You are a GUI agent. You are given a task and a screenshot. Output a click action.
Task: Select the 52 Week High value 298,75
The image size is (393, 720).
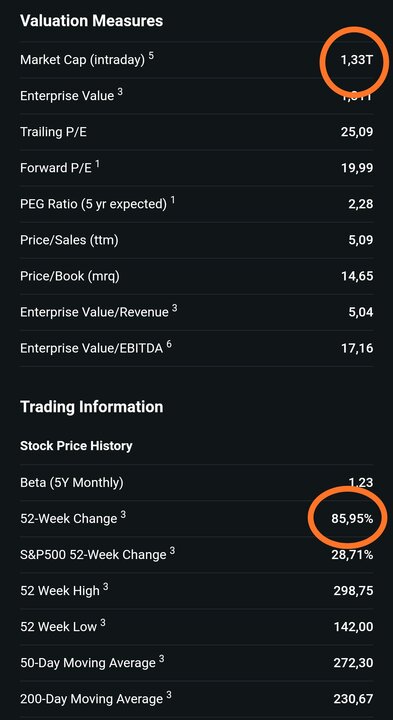pos(353,591)
